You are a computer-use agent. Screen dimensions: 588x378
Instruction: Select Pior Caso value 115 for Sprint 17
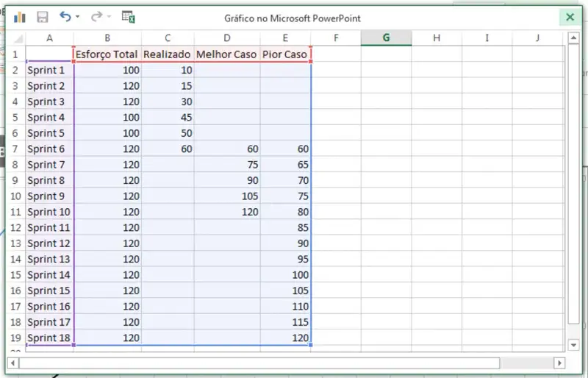pyautogui.click(x=285, y=322)
